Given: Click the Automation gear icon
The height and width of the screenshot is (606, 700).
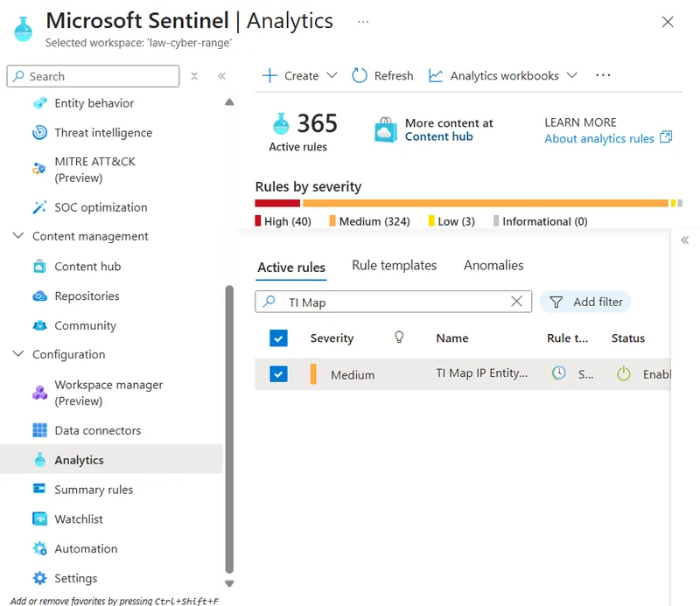Looking at the screenshot, I should pyautogui.click(x=39, y=548).
